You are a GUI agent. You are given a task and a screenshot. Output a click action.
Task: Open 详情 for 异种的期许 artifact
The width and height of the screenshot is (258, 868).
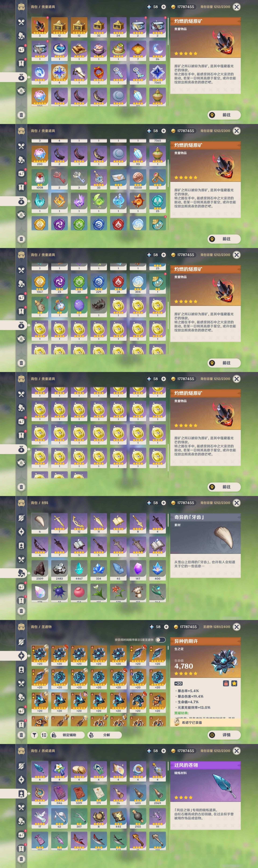[224, 735]
